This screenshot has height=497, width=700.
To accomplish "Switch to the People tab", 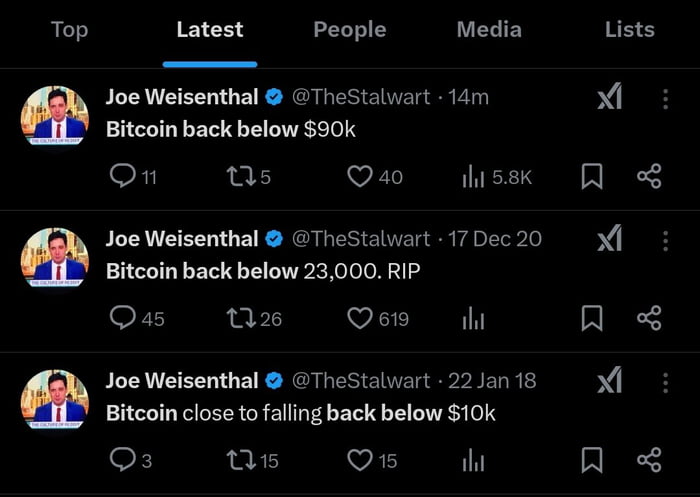I will 350,30.
